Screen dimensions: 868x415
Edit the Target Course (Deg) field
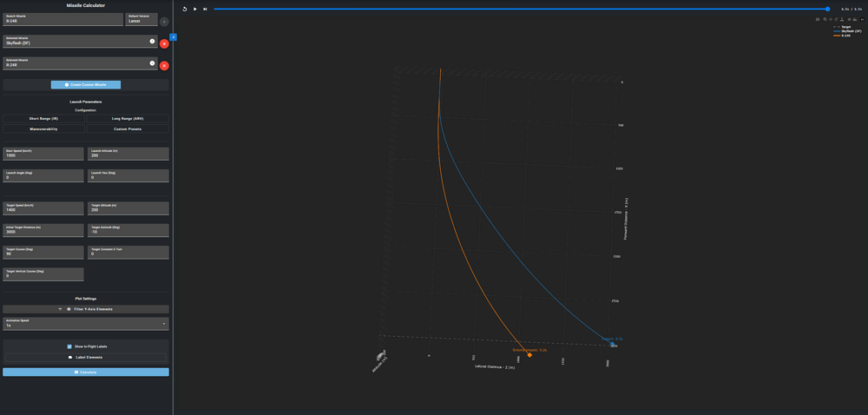pos(43,253)
